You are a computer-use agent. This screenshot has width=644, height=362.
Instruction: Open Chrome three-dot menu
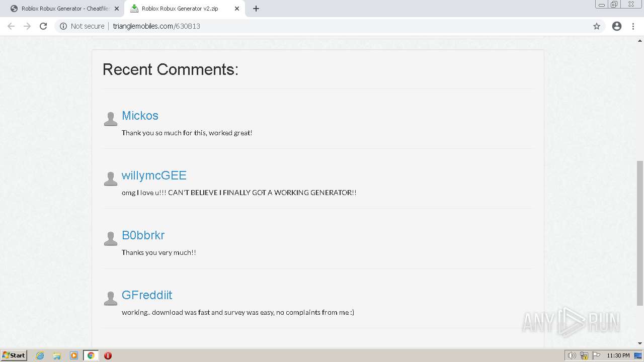(x=633, y=26)
